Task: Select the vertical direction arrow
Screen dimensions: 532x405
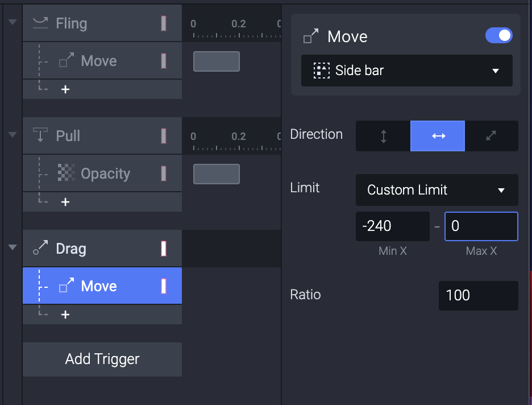Action: (383, 136)
